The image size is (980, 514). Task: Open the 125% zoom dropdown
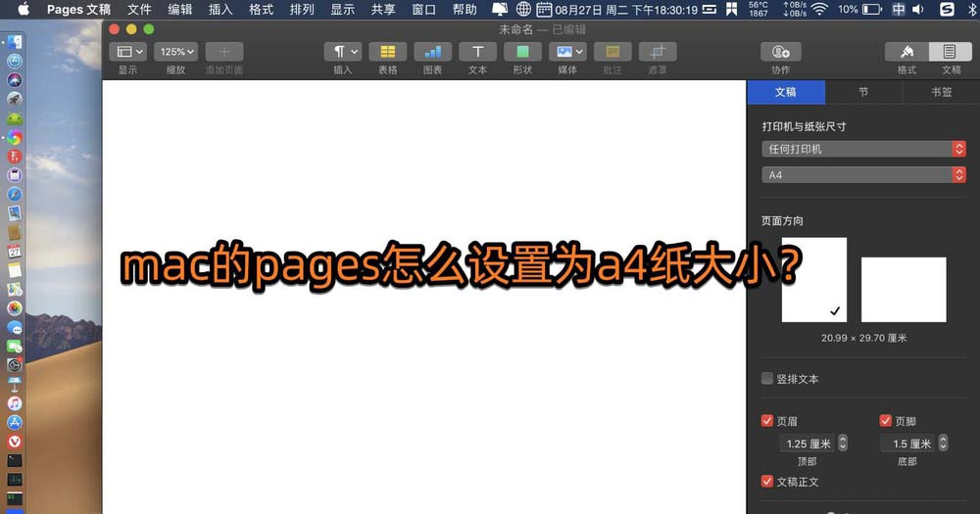pos(175,52)
